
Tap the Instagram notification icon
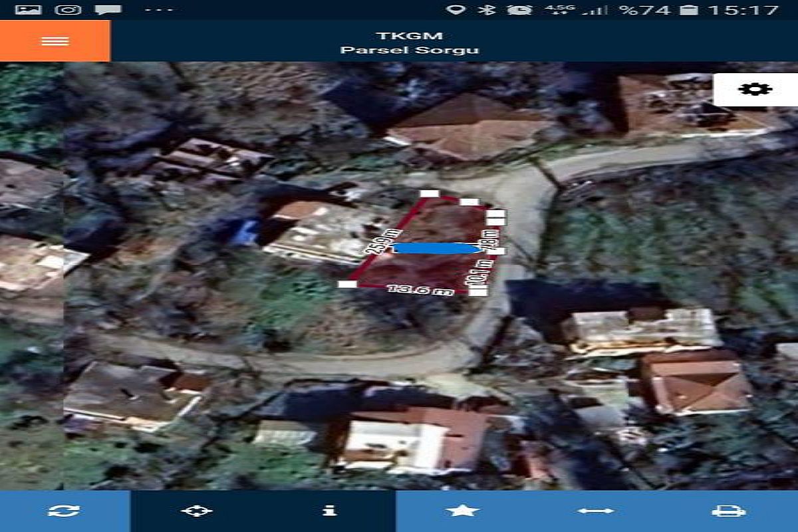[x=68, y=9]
